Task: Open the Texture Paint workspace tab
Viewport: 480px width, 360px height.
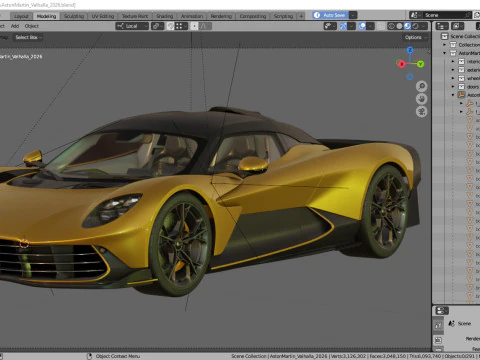Action: tap(135, 16)
